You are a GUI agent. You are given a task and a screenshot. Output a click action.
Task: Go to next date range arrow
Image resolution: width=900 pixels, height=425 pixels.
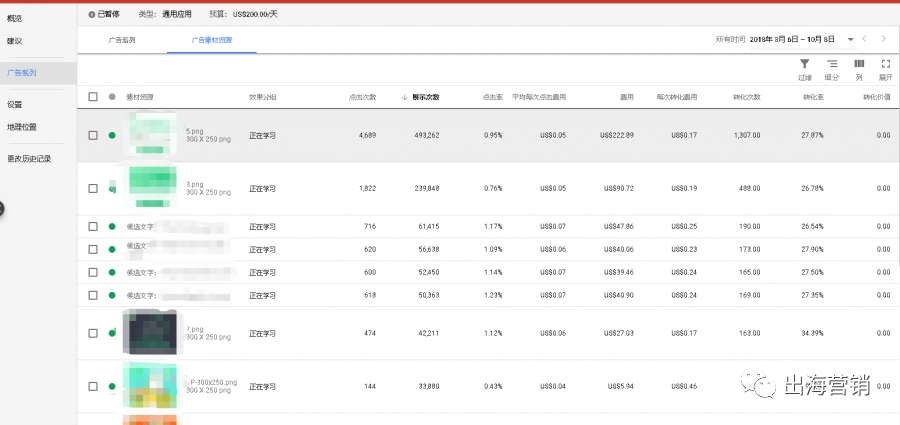point(884,39)
